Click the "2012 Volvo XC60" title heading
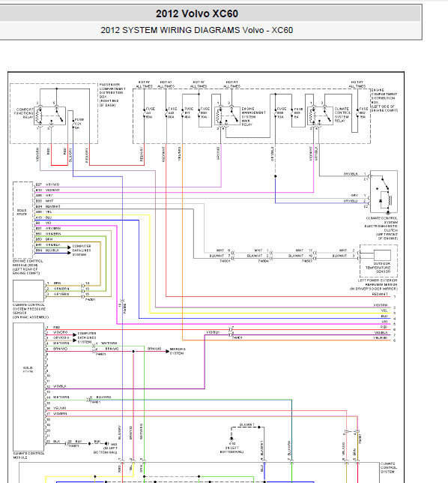448x483 pixels. (197, 13)
